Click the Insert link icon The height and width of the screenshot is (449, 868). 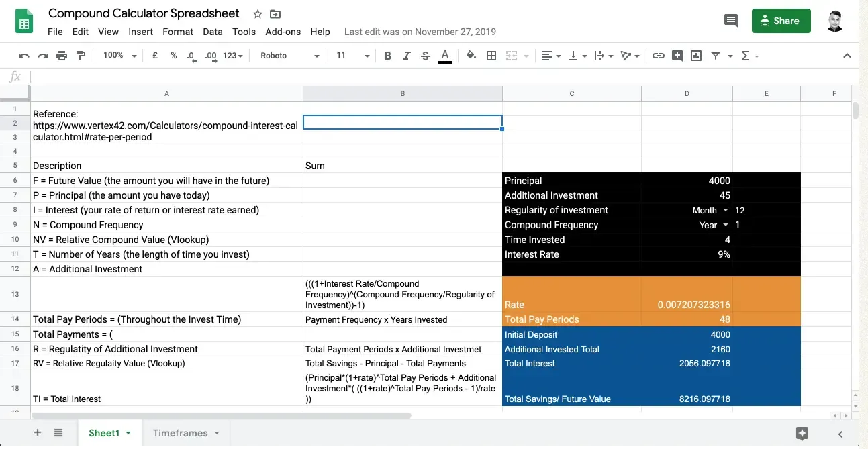tap(658, 56)
